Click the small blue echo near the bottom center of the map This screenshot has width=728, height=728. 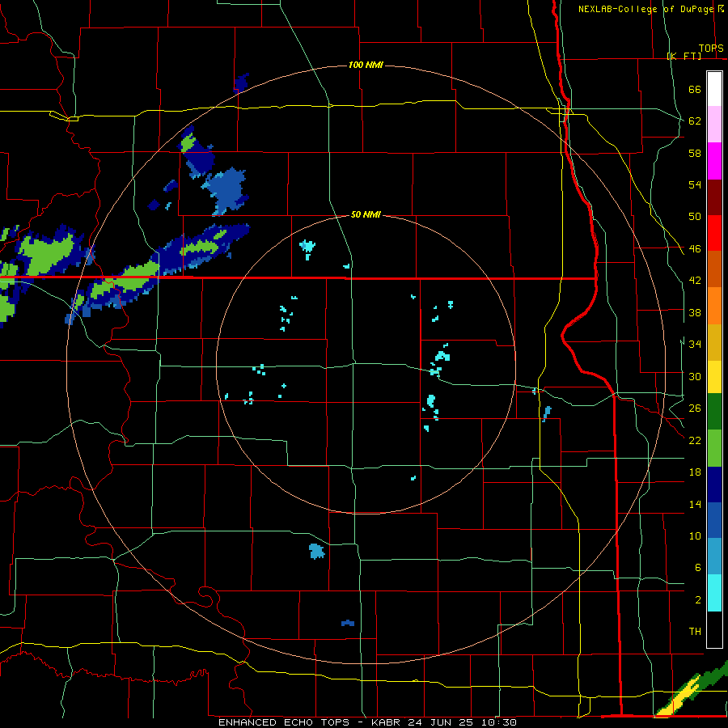pos(348,623)
